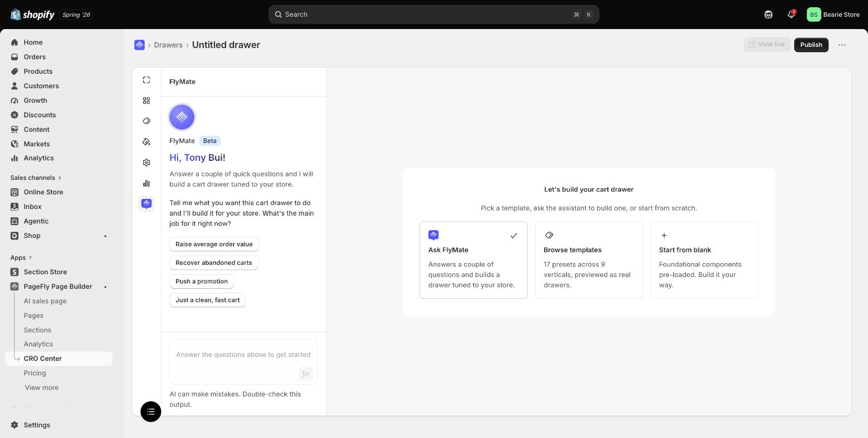The height and width of the screenshot is (438, 868).
Task: Click the PageFly app icon in breadcrumb
Action: (140, 45)
